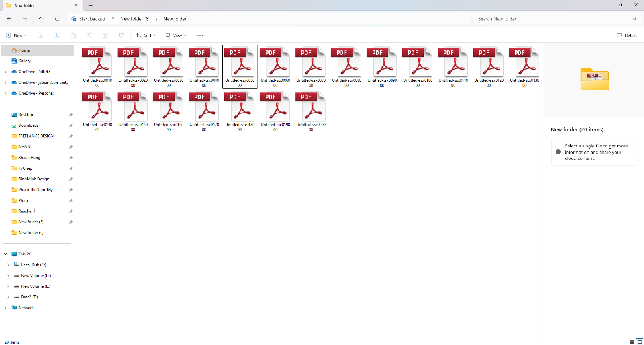Expand Local Disk (C:) node
This screenshot has width=644, height=345.
click(x=8, y=265)
